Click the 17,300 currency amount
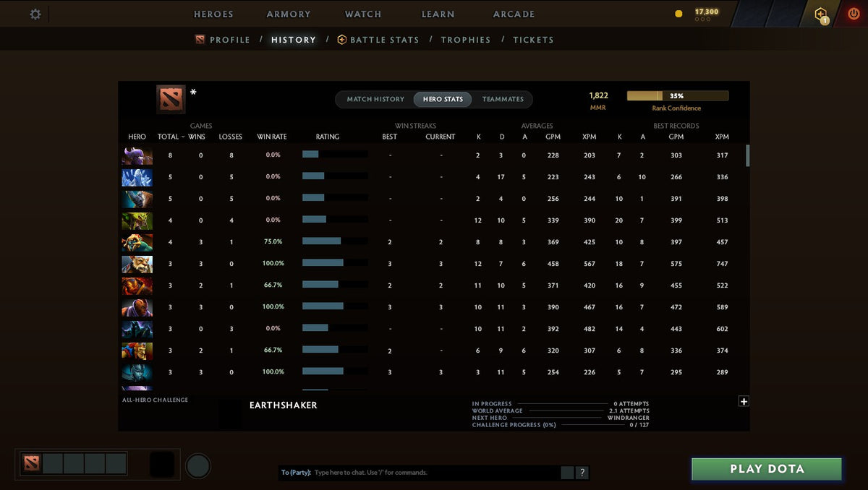Image resolution: width=868 pixels, height=490 pixels. [707, 12]
